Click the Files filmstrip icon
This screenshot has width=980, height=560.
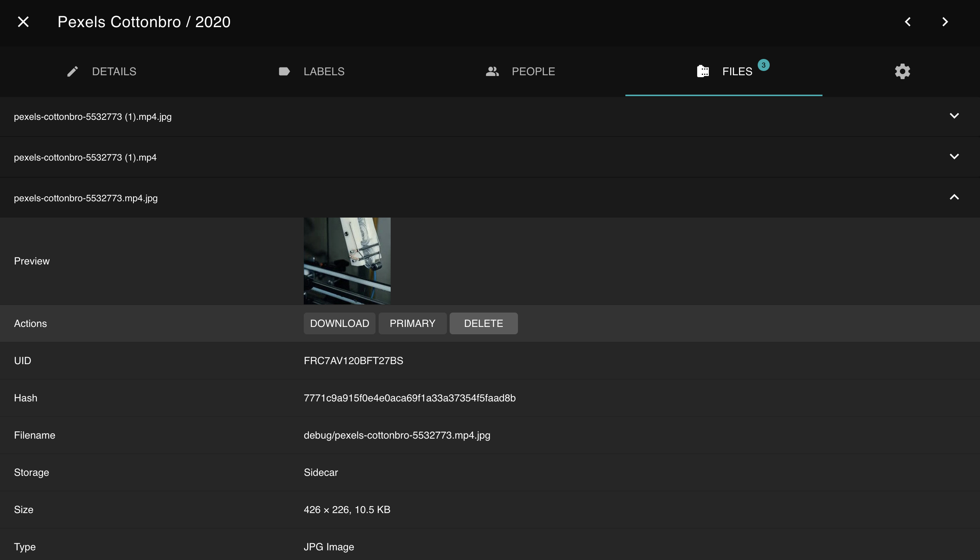703,71
